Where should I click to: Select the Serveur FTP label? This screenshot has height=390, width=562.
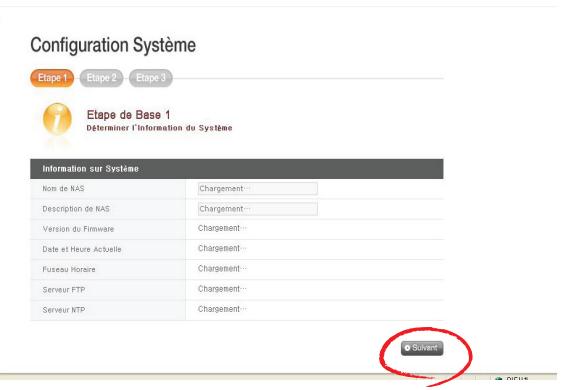pos(64,290)
